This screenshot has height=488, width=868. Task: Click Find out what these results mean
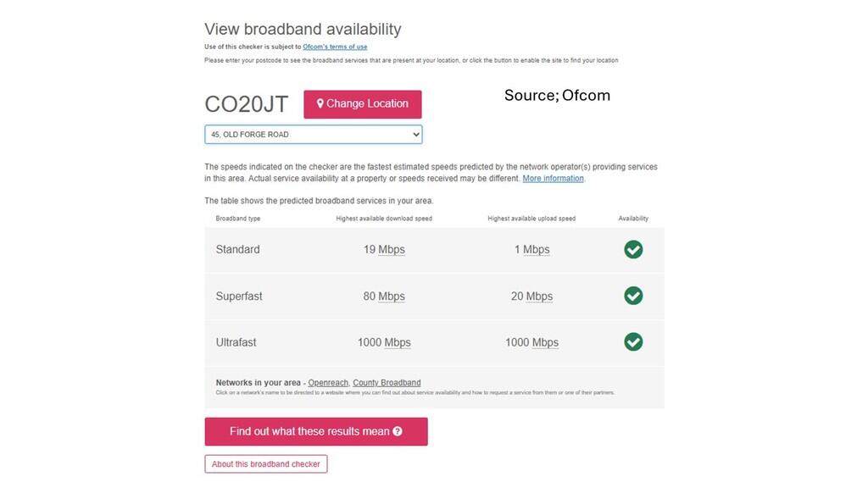pos(315,431)
